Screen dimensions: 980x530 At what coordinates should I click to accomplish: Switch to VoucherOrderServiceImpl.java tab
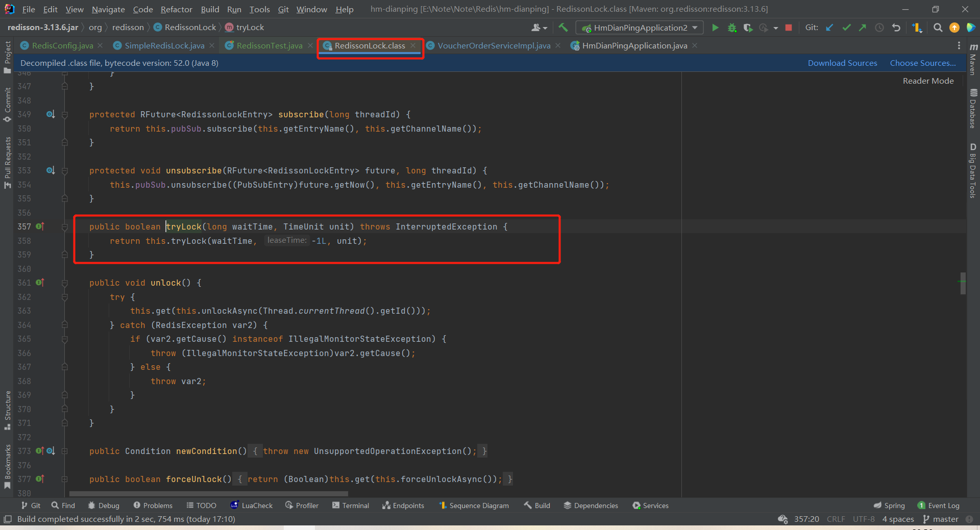click(494, 45)
